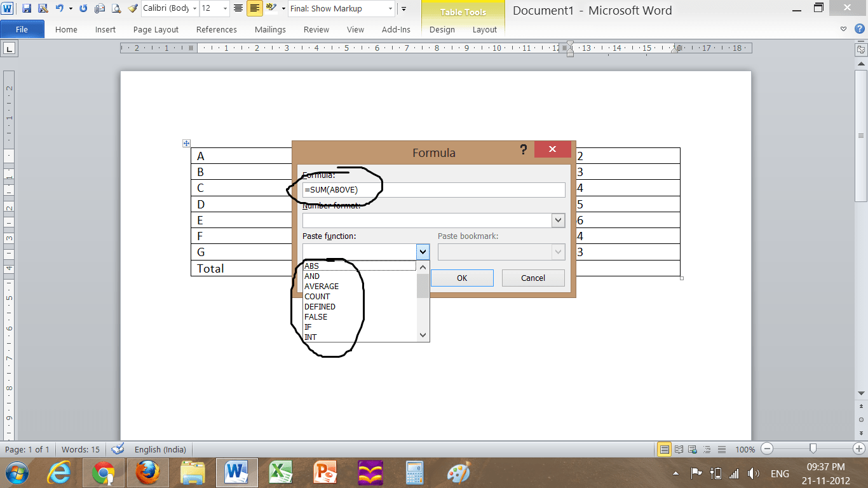Click the Formula text input field

click(x=434, y=189)
